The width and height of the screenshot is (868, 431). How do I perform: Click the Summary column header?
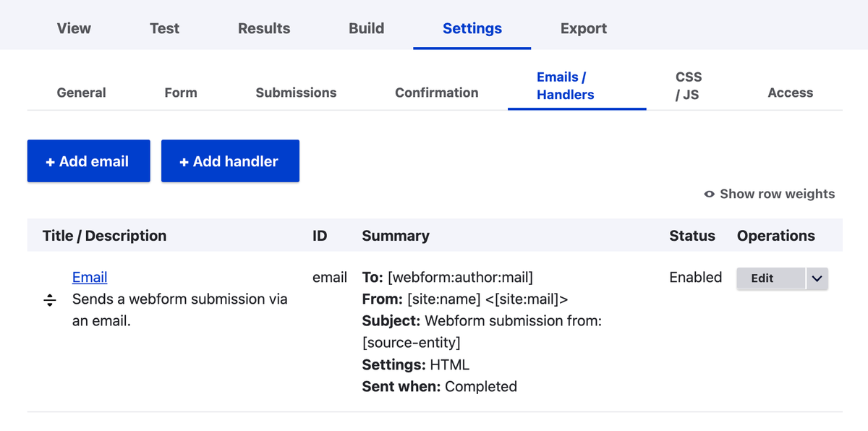pyautogui.click(x=396, y=236)
